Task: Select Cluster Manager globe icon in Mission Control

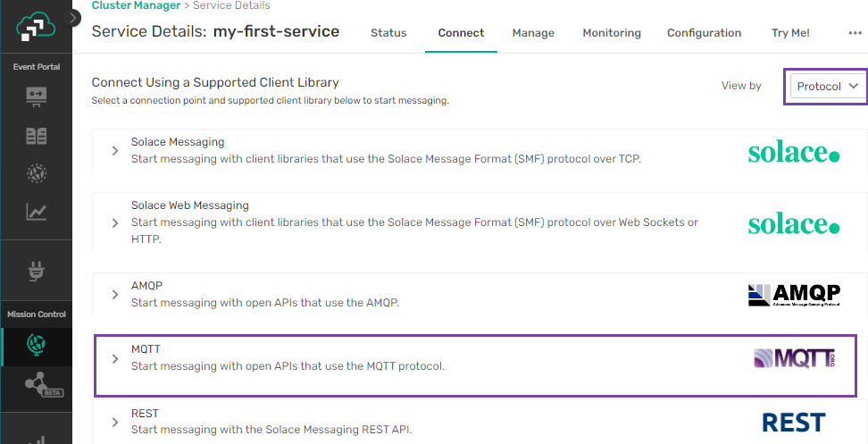Action: (37, 344)
